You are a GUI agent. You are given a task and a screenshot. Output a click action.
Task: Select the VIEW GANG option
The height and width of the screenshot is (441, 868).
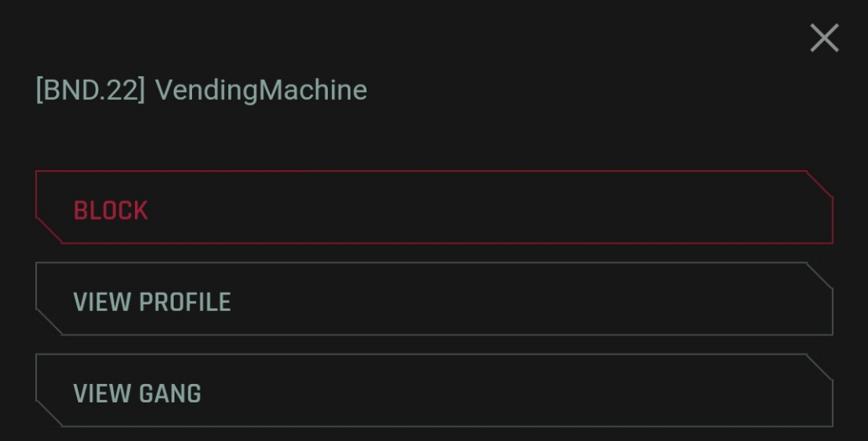(x=434, y=391)
